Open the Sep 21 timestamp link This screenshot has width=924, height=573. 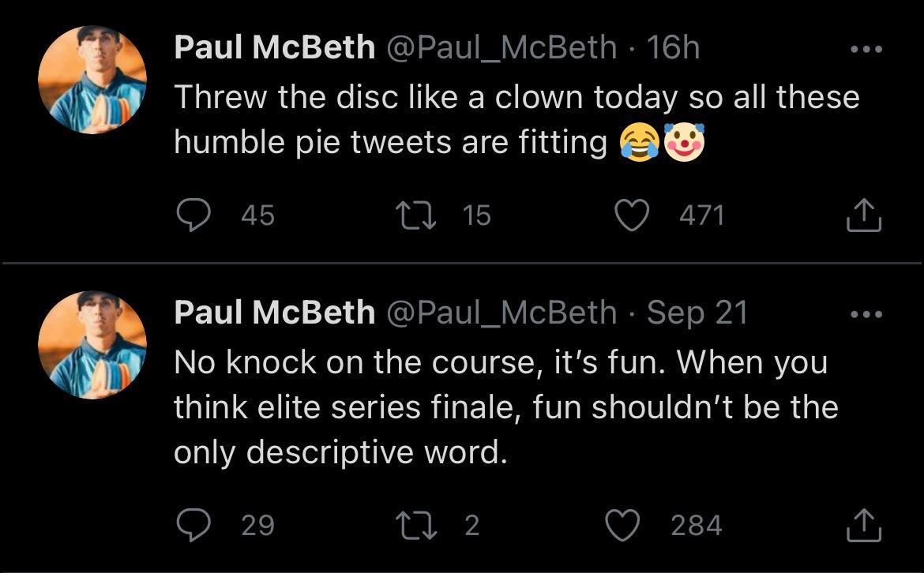tap(697, 313)
